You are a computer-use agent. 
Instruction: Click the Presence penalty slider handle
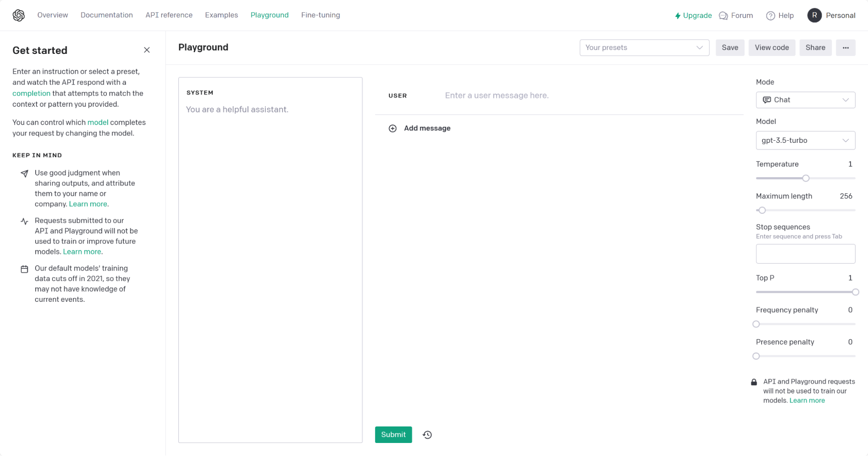click(x=756, y=356)
